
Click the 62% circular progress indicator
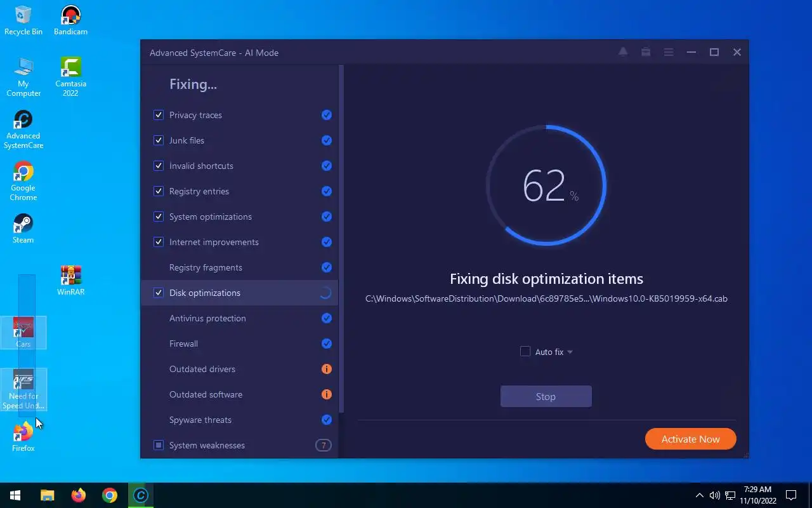pos(546,185)
